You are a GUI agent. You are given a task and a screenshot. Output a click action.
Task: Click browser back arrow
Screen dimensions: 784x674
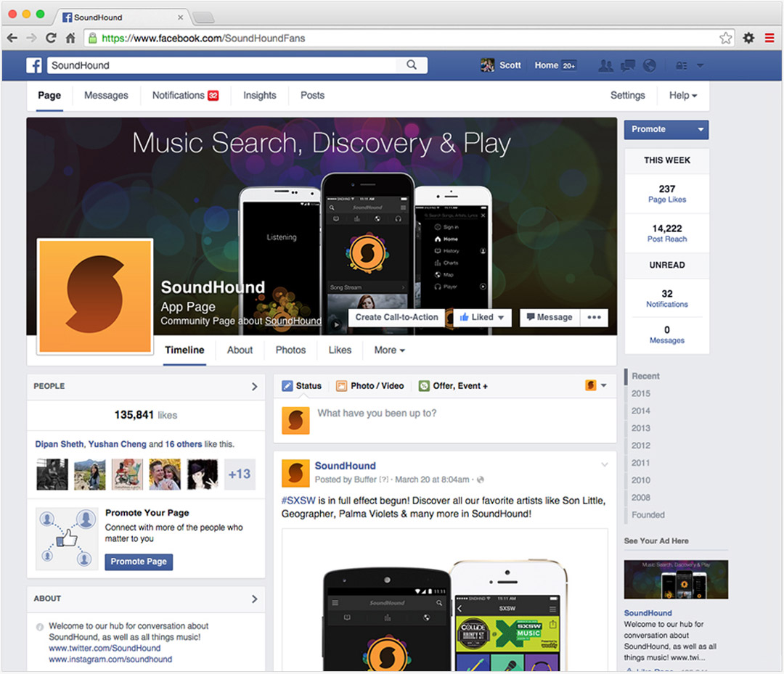(12, 38)
